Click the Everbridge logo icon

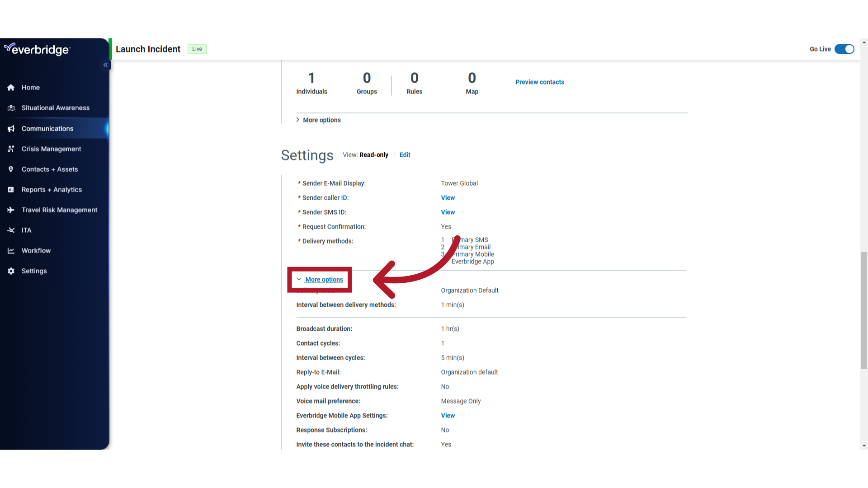[37, 49]
